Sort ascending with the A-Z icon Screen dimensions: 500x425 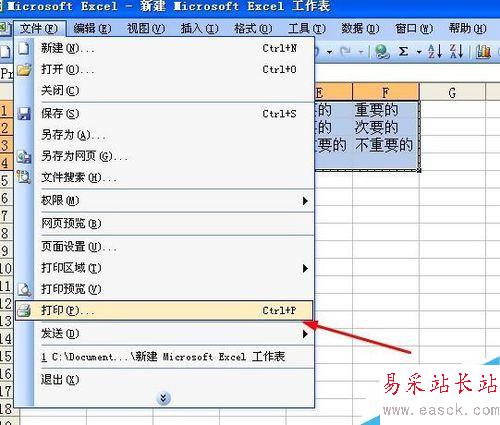435,52
